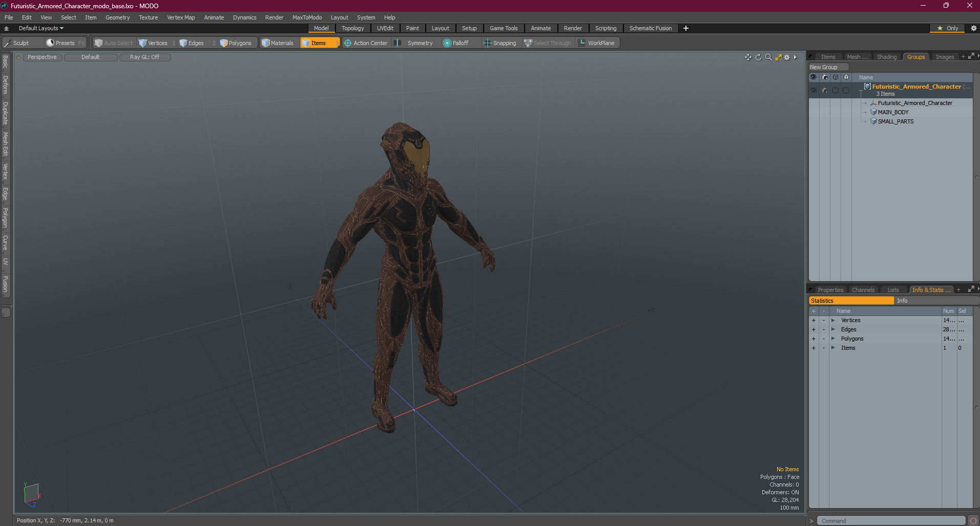Toggle render camera for Futuristic_Armored_Character group

[824, 90]
